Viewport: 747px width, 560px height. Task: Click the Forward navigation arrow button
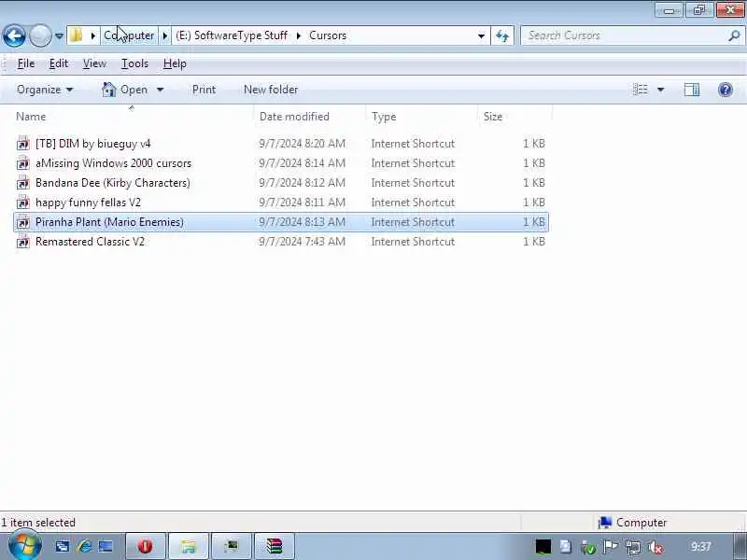click(40, 35)
